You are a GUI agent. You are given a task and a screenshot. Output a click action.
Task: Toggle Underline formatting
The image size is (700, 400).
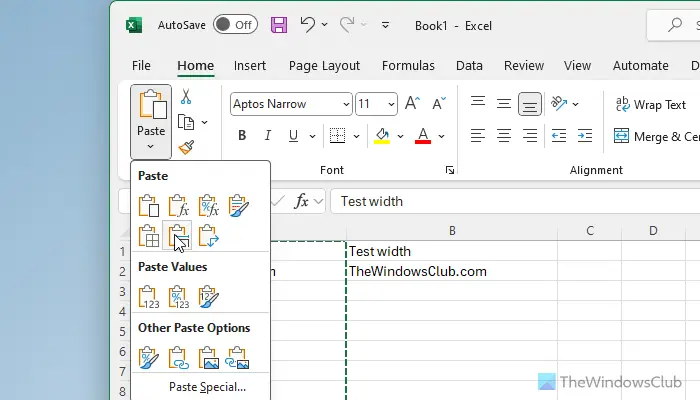click(293, 135)
